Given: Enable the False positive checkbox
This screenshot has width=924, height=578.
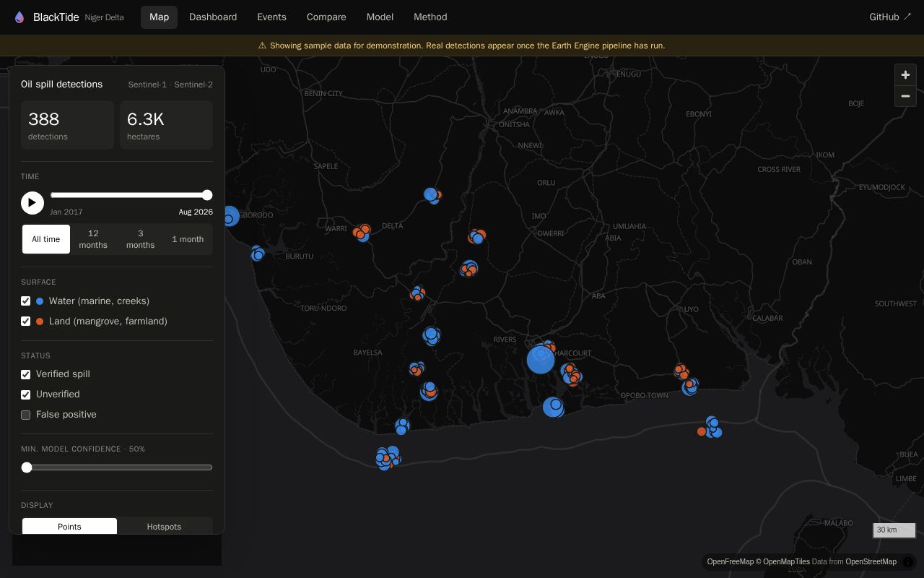Looking at the screenshot, I should pos(25,415).
